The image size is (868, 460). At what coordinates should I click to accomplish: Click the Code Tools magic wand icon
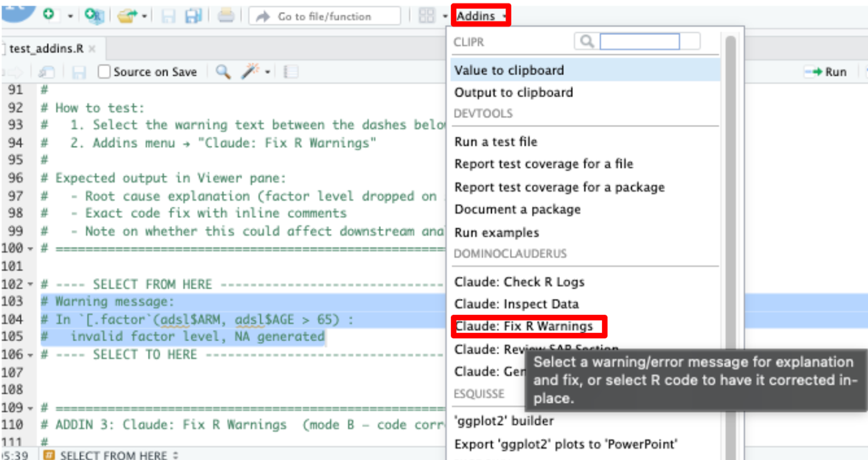pos(250,71)
